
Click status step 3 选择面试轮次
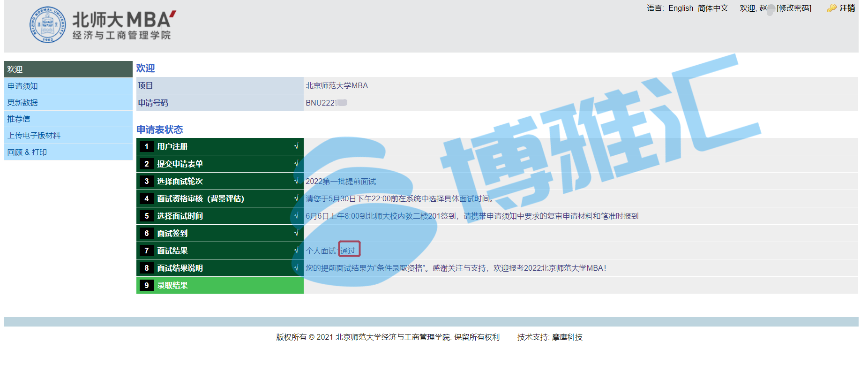pos(220,181)
